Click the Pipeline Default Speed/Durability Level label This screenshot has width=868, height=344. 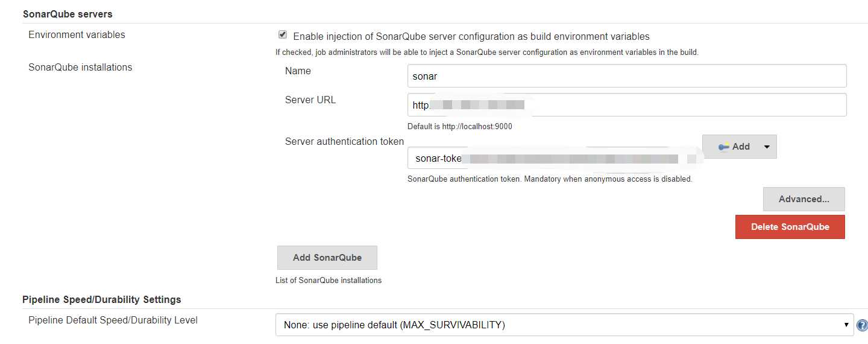pos(113,320)
